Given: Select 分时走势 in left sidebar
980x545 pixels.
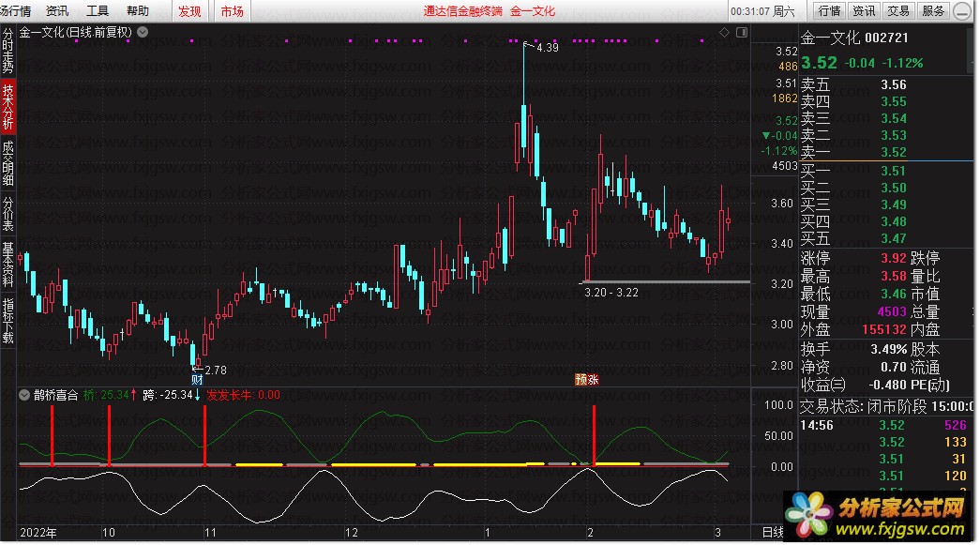Looking at the screenshot, I should tap(8, 52).
